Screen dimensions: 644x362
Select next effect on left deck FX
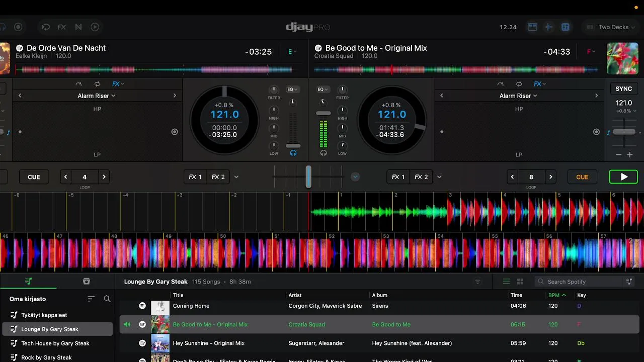click(175, 96)
